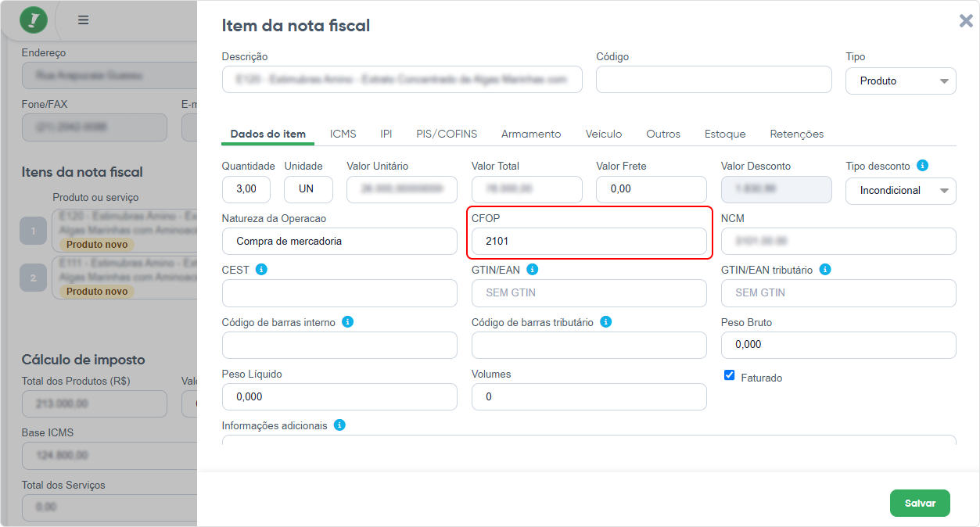Click the 'Itens da nota fiscal' heading
Viewport: 980px width, 527px height.
82,172
